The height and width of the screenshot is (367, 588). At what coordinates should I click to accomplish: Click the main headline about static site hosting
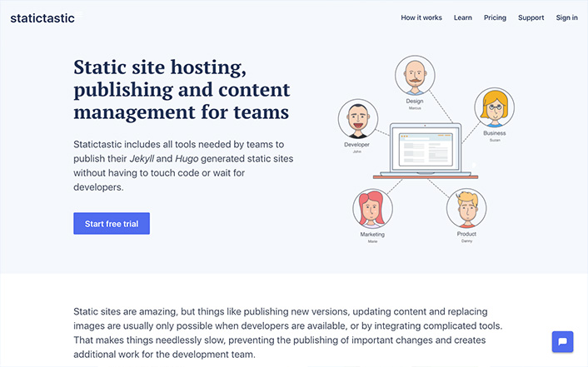tap(182, 89)
